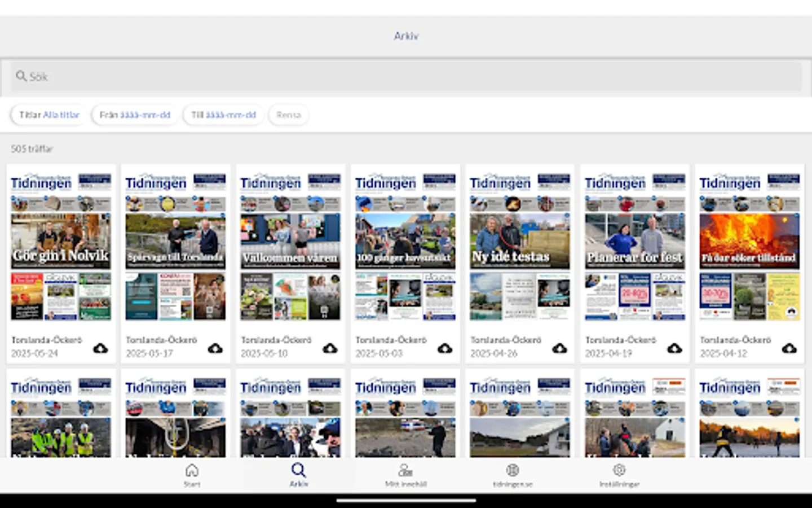Click the 505 träffar results count

coord(32,149)
